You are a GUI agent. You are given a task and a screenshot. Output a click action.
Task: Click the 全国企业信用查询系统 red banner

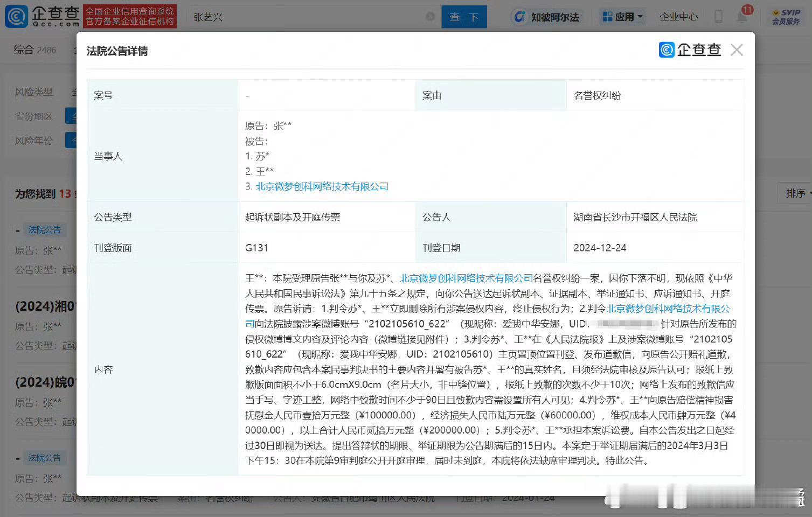(x=131, y=16)
